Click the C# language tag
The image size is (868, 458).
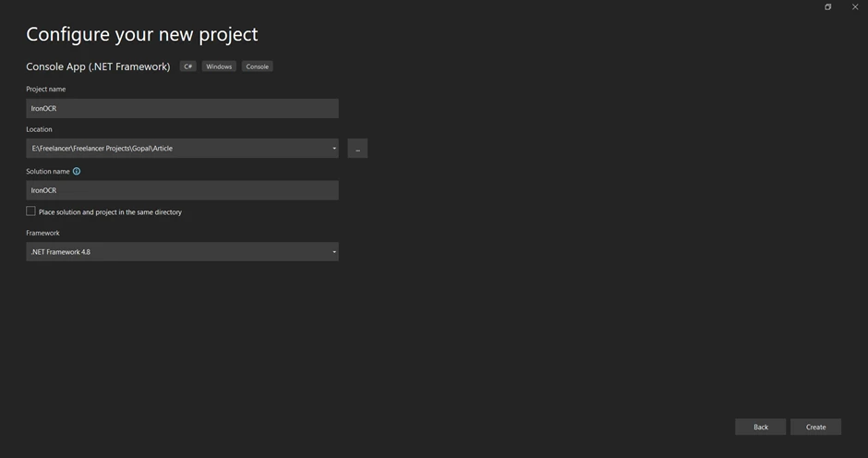point(188,66)
